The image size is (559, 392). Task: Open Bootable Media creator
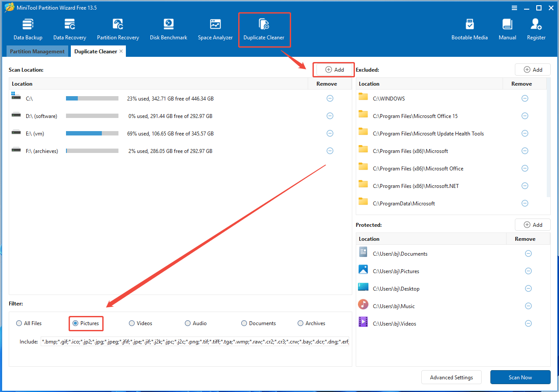click(469, 28)
